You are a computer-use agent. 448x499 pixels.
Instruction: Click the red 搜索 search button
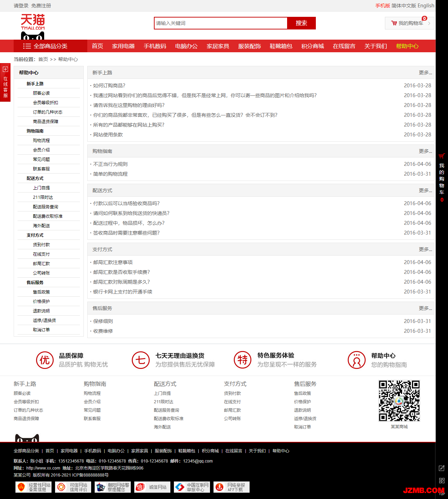tap(301, 23)
